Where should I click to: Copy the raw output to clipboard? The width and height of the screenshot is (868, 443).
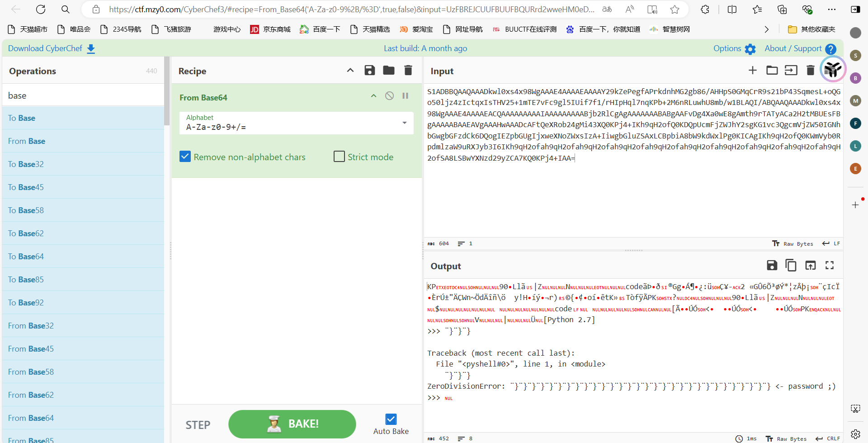791,265
